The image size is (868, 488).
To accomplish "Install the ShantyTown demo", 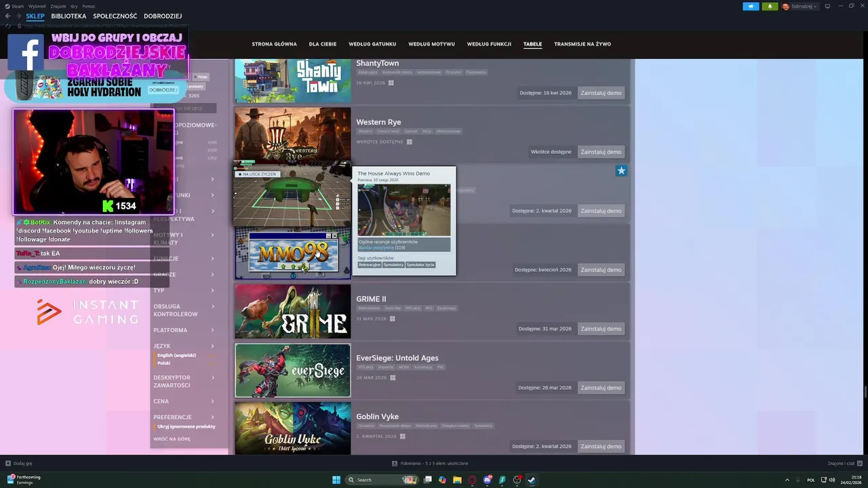I will pos(601,93).
